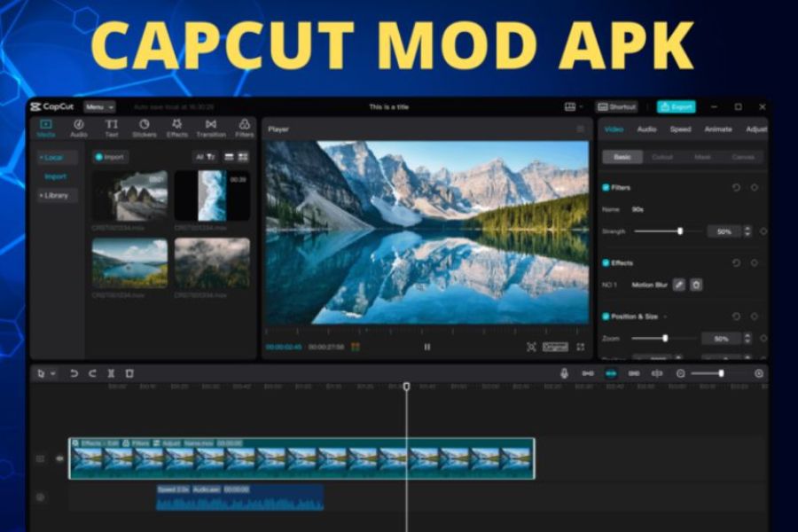Screen dimensions: 798x532
Task: Click the microphone record voiceover icon
Action: 564,373
